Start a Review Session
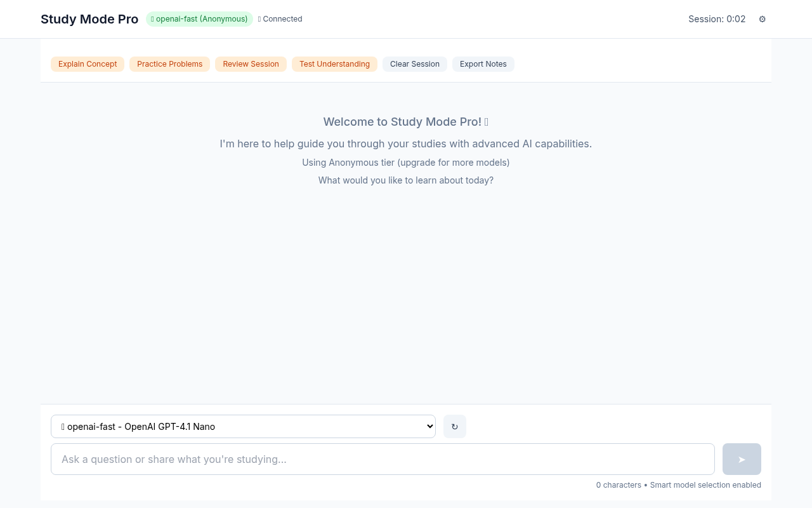 (x=251, y=64)
